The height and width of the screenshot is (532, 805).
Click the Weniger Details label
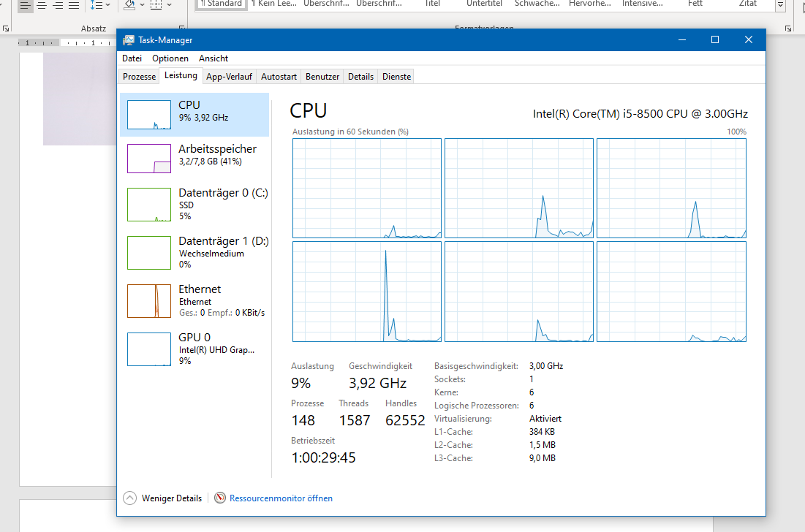tap(172, 498)
